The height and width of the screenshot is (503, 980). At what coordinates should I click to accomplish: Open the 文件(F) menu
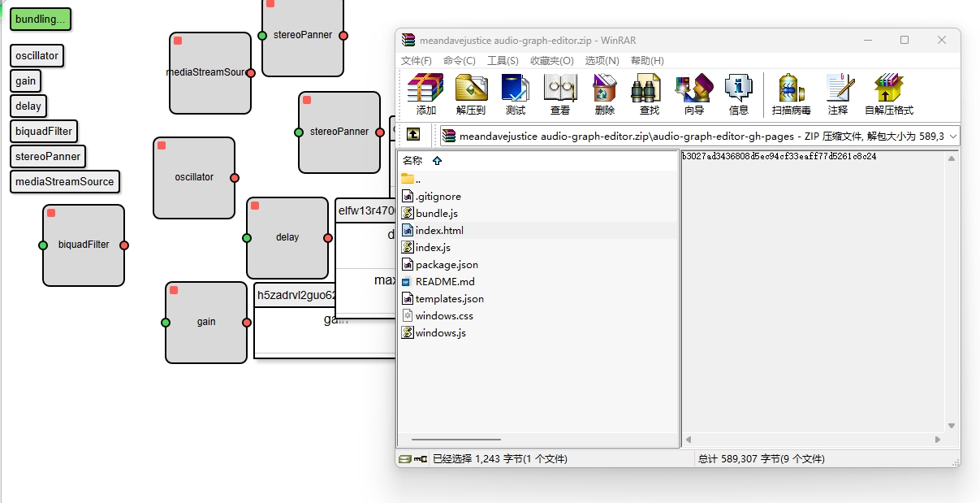[x=417, y=61]
